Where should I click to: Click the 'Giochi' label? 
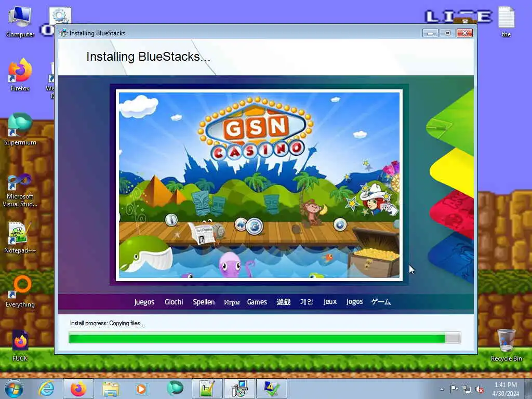point(174,302)
